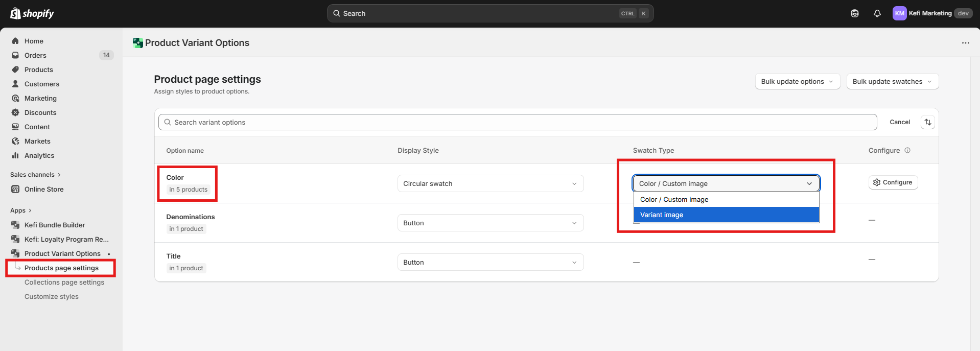Open the Sidekick assistant icon in top bar
980x351 pixels.
(x=854, y=13)
